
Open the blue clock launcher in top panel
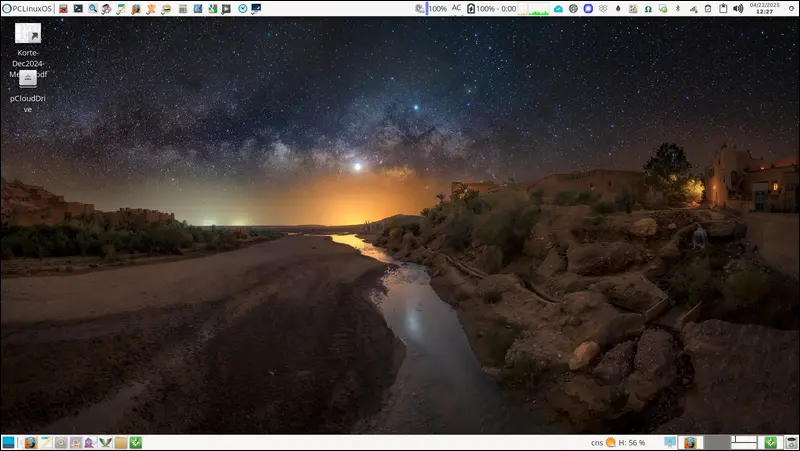tap(243, 9)
